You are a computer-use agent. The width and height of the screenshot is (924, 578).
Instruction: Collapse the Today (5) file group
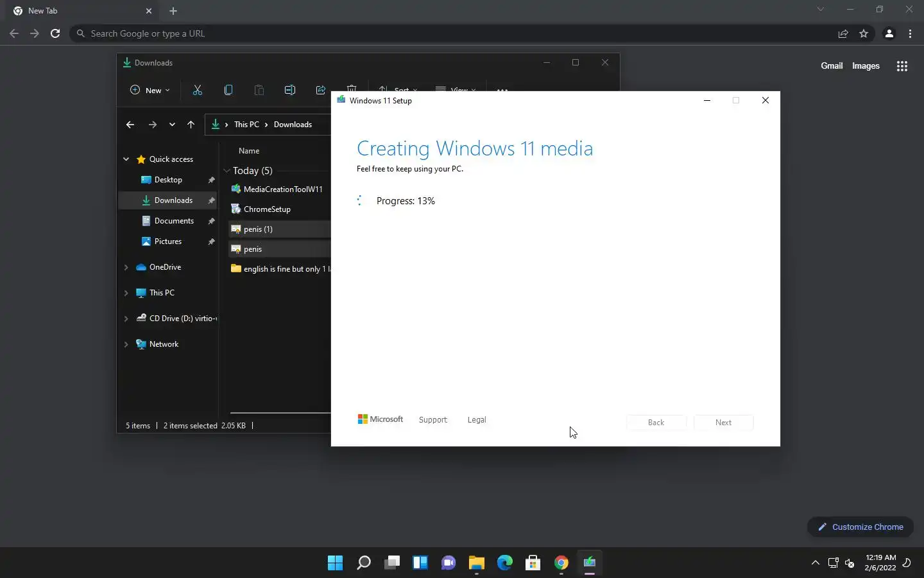click(227, 171)
